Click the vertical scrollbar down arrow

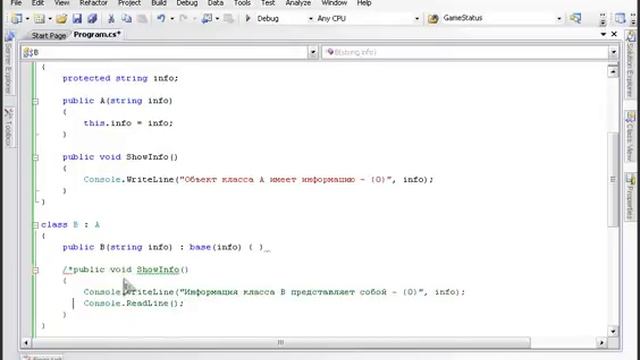(x=613, y=331)
